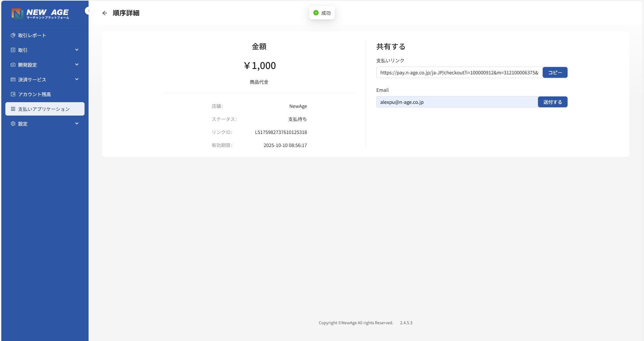644x341 pixels.
Task: Click the 取引レポート pie chart icon
Action: coord(13,35)
